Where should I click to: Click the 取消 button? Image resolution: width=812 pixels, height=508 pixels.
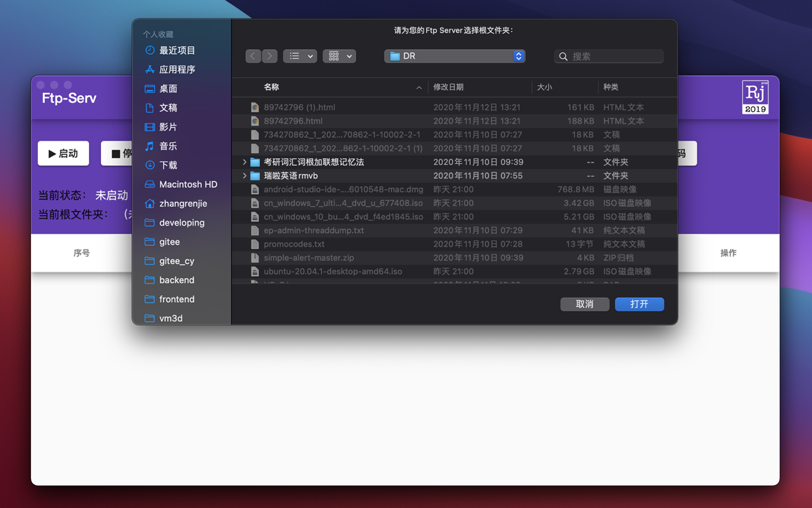tap(585, 305)
